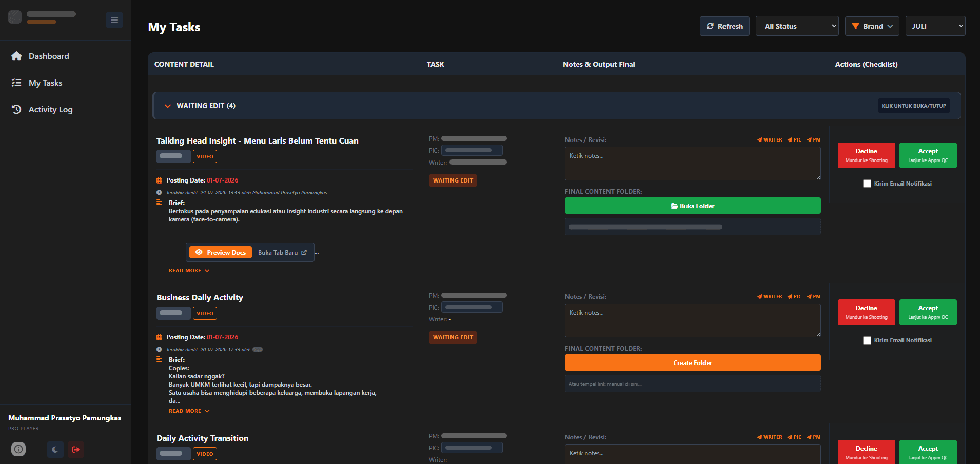The width and height of the screenshot is (980, 464).
Task: Collapse the WAITING EDIT (4) group
Action: point(557,106)
